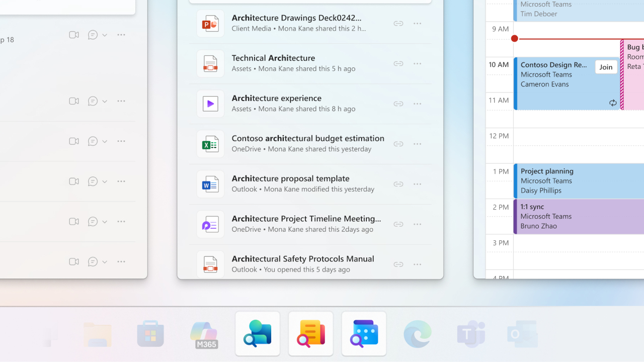
Task: Open the calendar search app in taskbar
Action: [364, 334]
